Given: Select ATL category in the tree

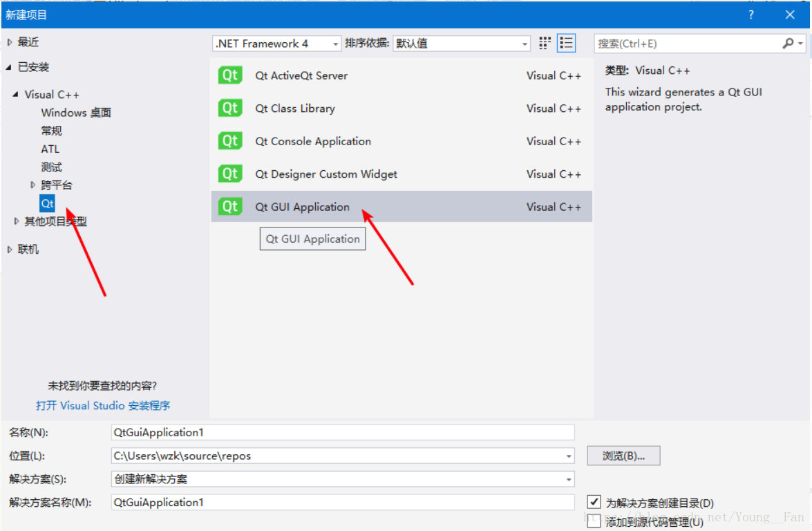Looking at the screenshot, I should [x=50, y=149].
